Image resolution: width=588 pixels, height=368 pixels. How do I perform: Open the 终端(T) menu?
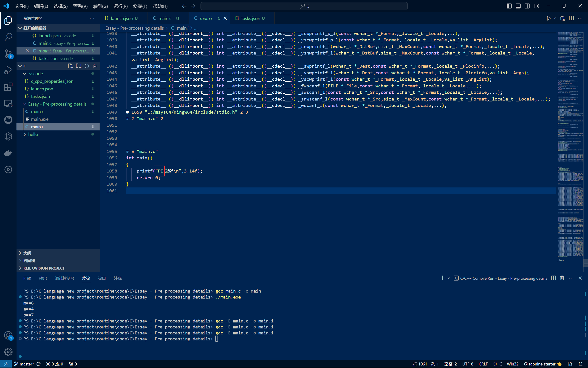coord(140,6)
